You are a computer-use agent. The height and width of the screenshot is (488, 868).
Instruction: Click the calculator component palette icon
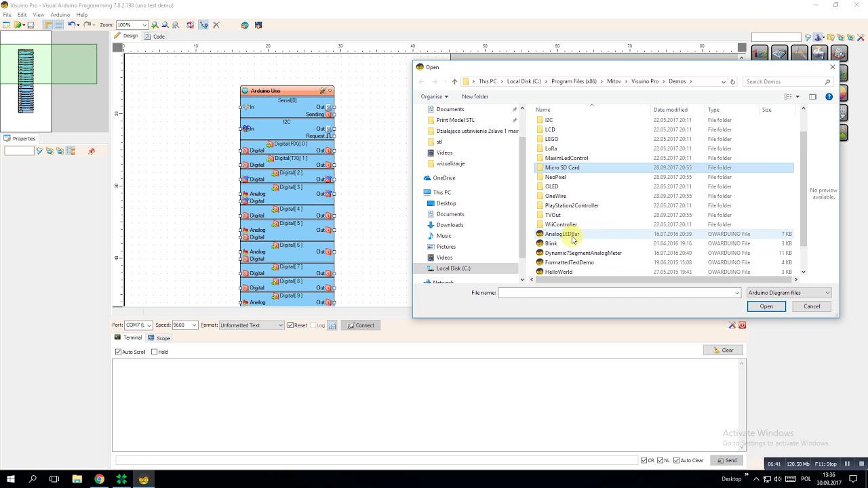coord(779,53)
